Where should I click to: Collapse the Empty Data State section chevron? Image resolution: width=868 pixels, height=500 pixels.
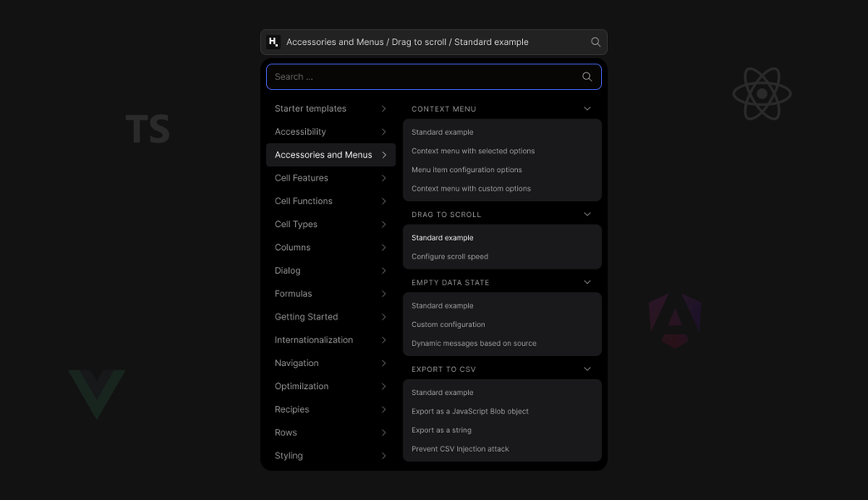click(587, 282)
